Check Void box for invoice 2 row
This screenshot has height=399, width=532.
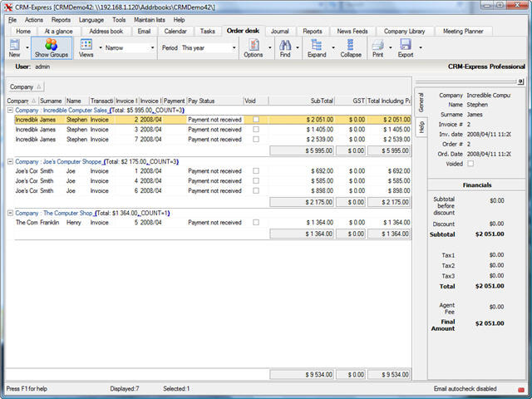click(256, 120)
